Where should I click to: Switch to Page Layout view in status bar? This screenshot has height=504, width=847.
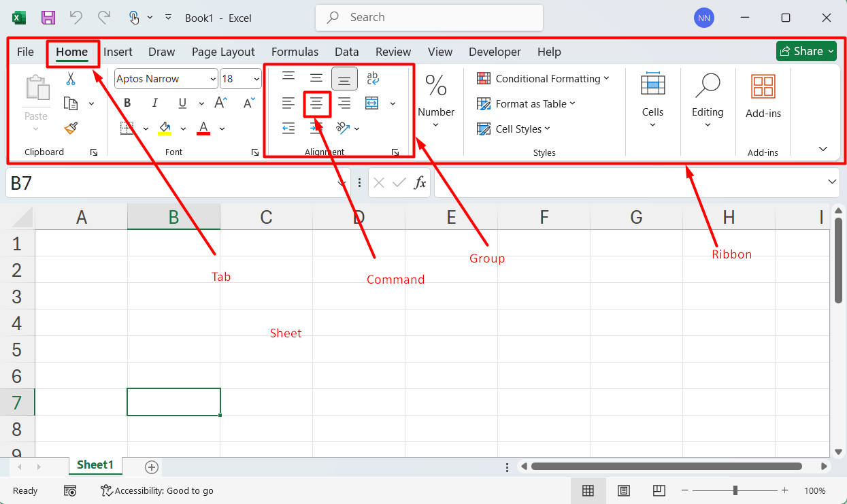[x=624, y=490]
